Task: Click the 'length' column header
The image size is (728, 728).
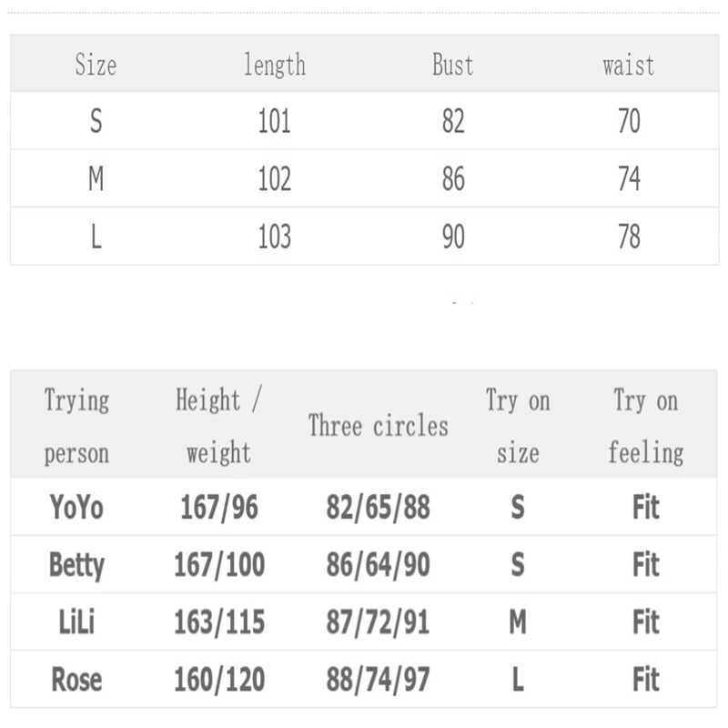Action: coord(274,66)
